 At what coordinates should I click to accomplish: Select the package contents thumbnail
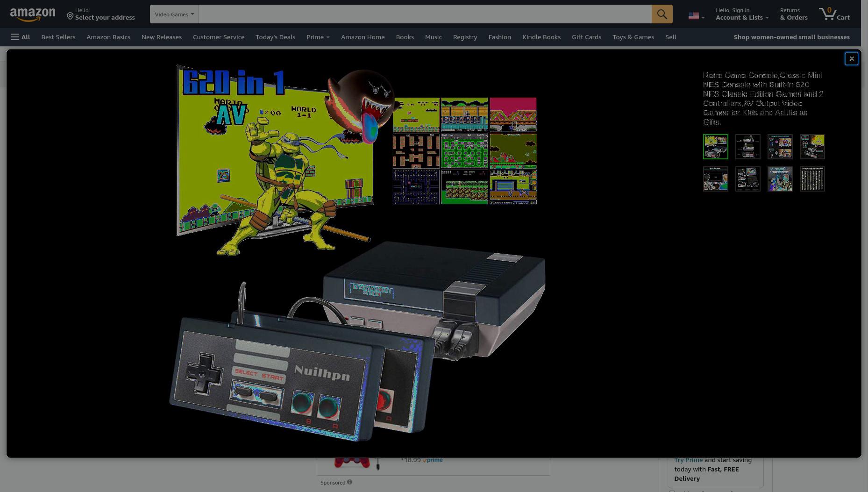click(x=747, y=179)
